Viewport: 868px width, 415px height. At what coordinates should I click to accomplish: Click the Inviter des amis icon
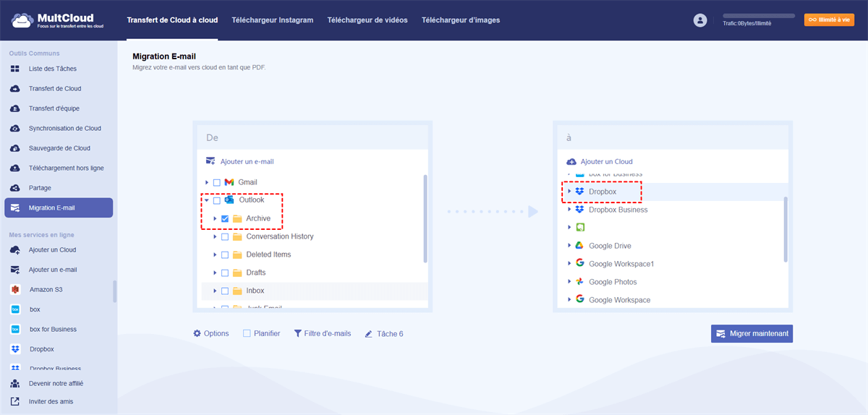coord(15,401)
